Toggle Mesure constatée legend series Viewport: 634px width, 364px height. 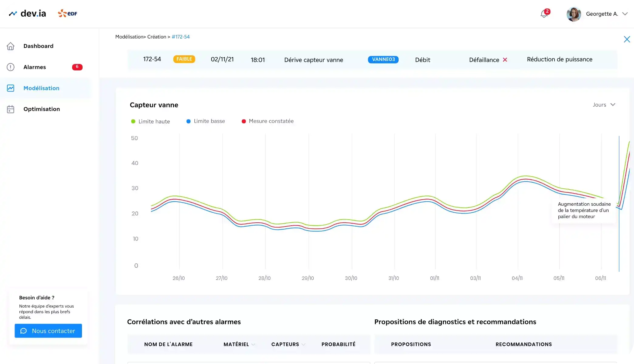coord(268,121)
